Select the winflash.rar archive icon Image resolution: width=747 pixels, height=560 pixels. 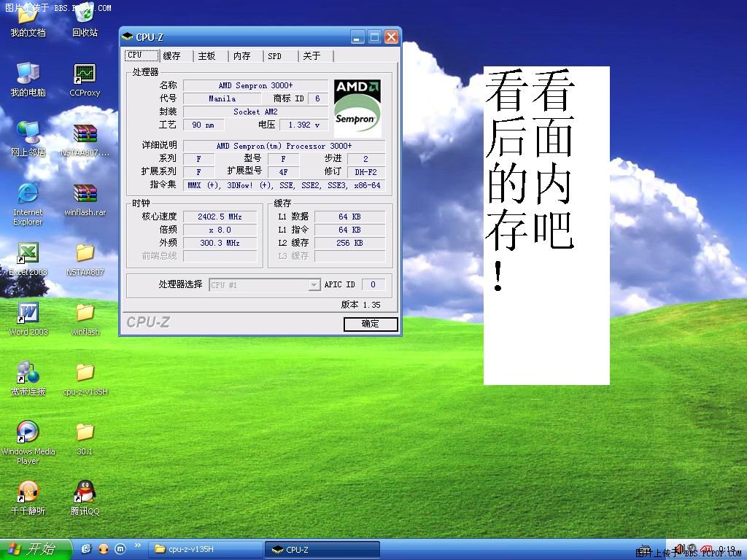click(85, 200)
